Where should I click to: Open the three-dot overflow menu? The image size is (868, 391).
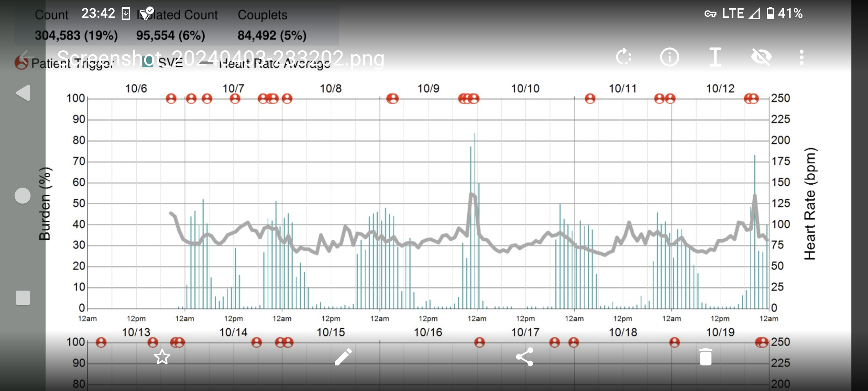[801, 57]
